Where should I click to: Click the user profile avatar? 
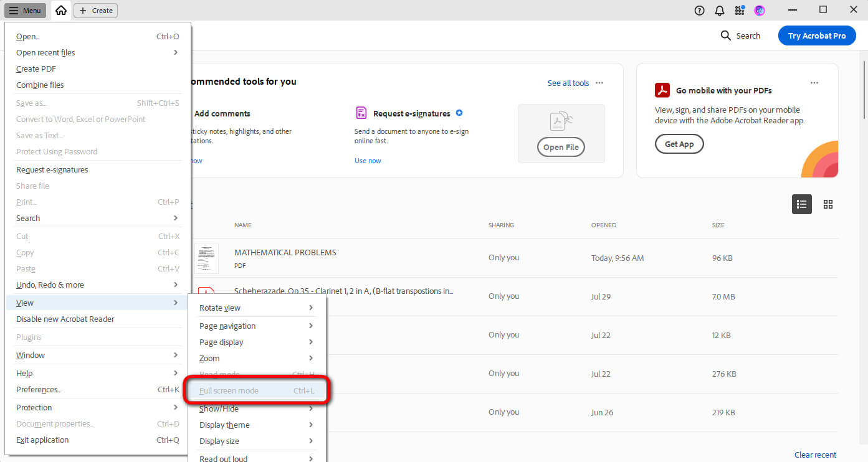[760, 11]
